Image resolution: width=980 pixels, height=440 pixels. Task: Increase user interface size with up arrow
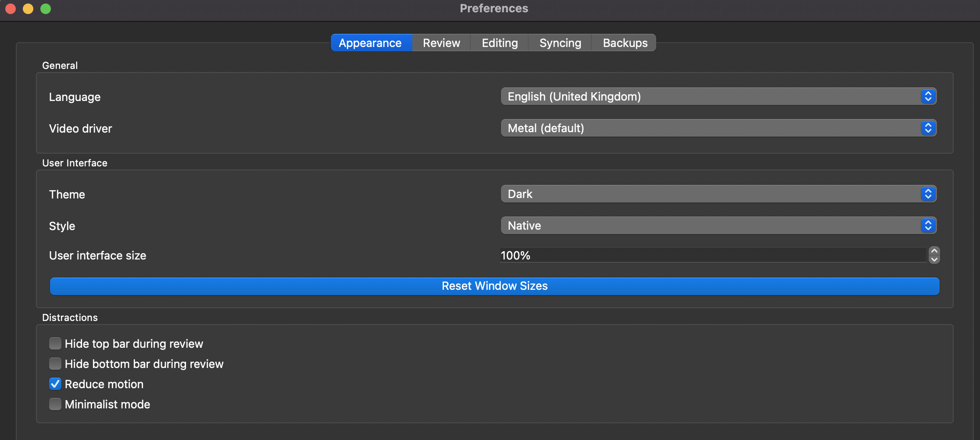click(x=934, y=251)
